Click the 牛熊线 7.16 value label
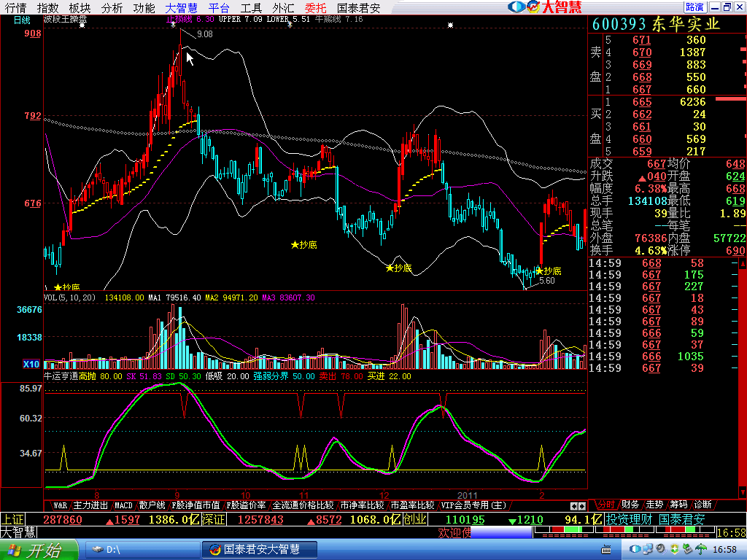747x560 pixels. 339,19
